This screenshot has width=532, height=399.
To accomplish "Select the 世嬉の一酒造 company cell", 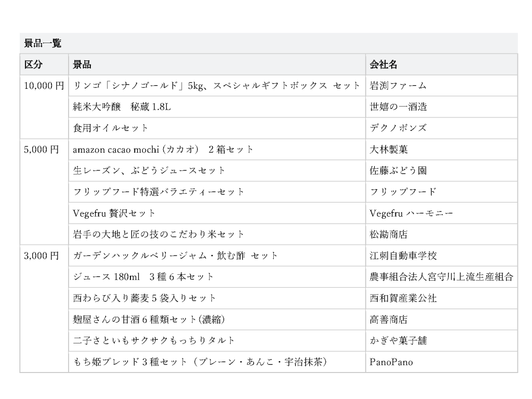I will [442, 107].
